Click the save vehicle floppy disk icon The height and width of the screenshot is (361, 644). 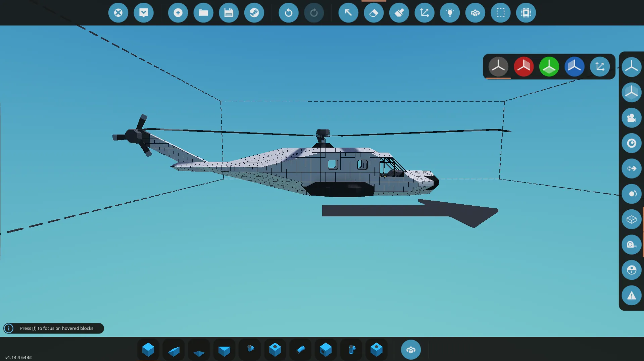tap(229, 13)
